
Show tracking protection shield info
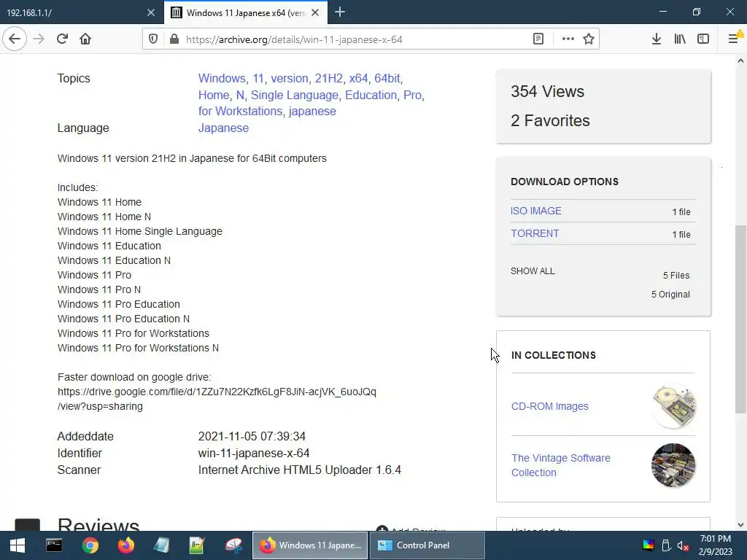tap(153, 39)
